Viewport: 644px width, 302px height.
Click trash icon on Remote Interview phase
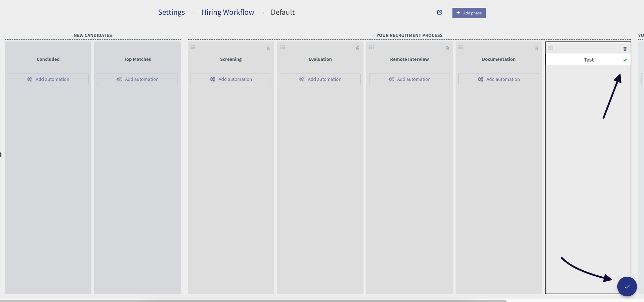coord(447,48)
